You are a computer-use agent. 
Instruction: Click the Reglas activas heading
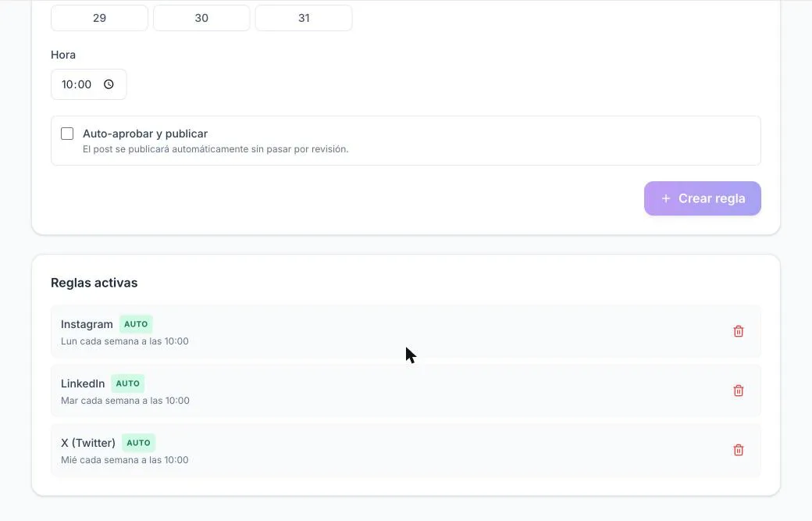coord(94,283)
